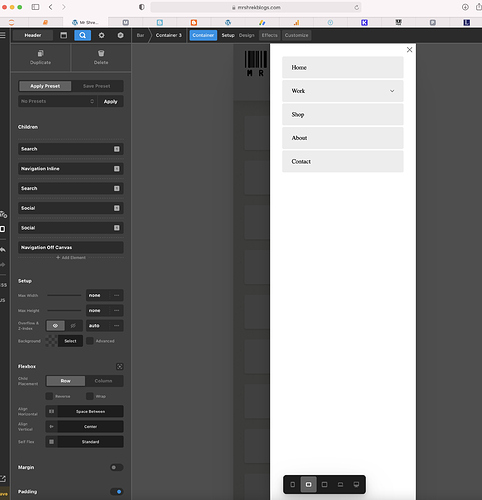This screenshot has width=482, height=500.
Task: Open Align Vertical Center selector
Action: [x=84, y=427]
